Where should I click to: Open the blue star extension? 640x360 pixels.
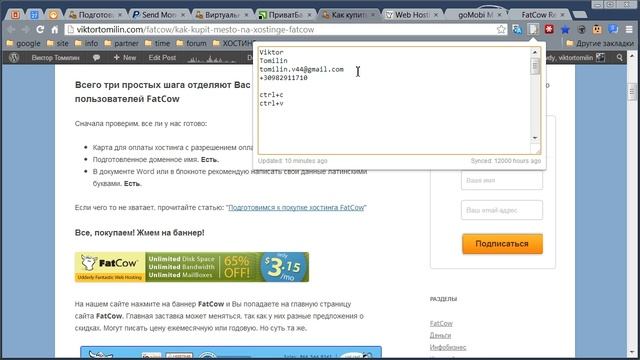(565, 29)
